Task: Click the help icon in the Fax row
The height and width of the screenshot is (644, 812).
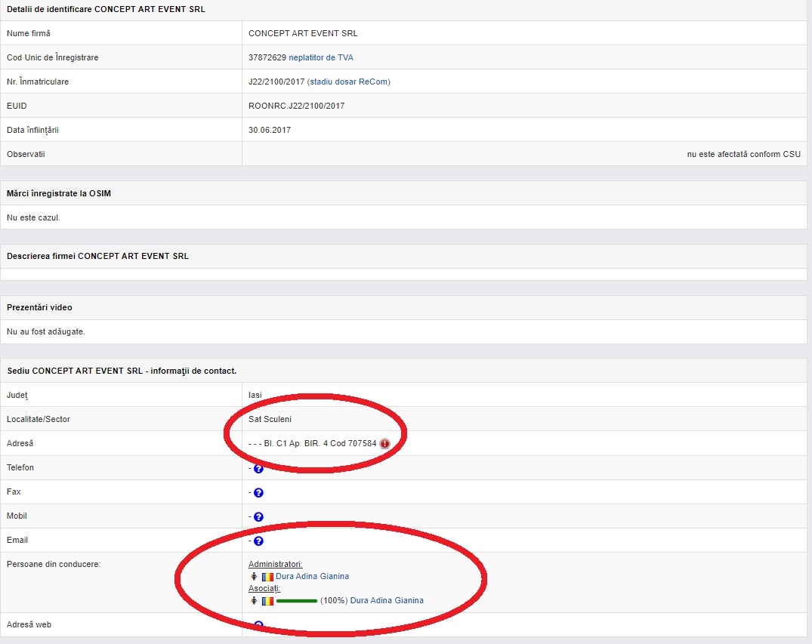Action: click(x=258, y=493)
